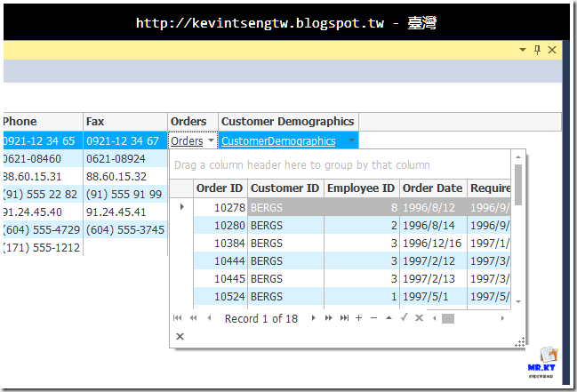Click the CustomerDemographics link
This screenshot has height=392, width=577.
278,141
